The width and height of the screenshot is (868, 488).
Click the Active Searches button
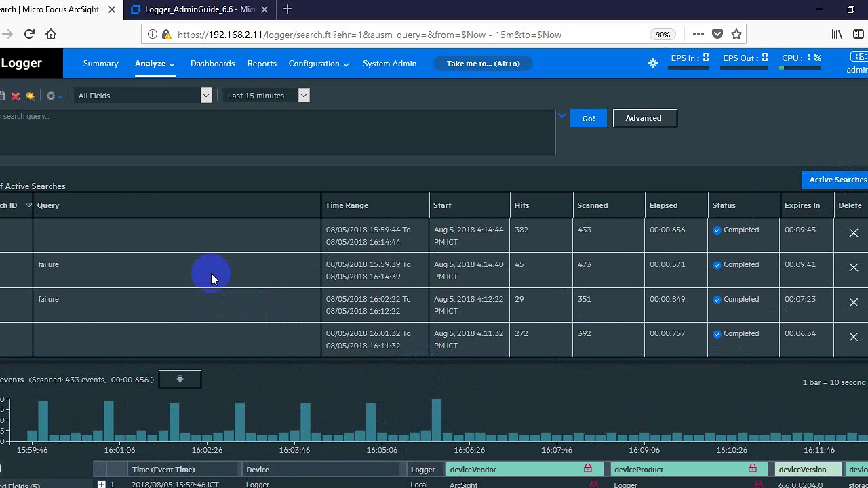pos(835,180)
